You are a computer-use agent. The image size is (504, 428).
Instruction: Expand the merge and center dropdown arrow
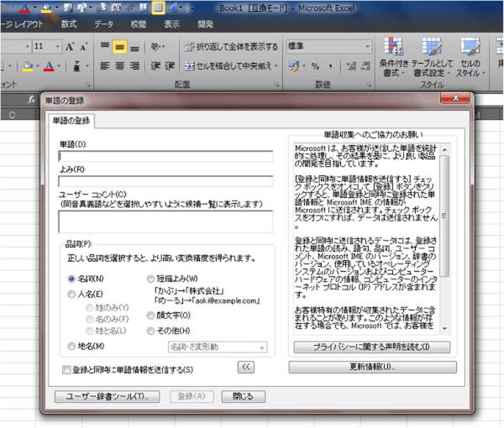pyautogui.click(x=276, y=66)
